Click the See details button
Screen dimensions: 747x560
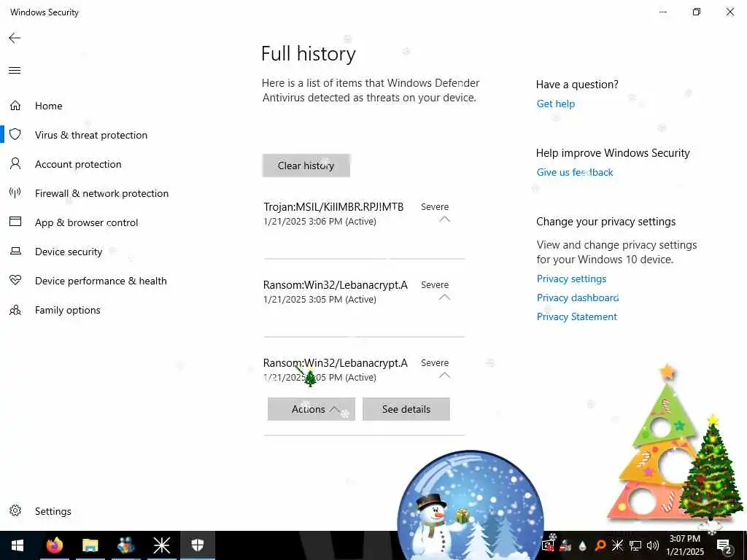point(406,409)
